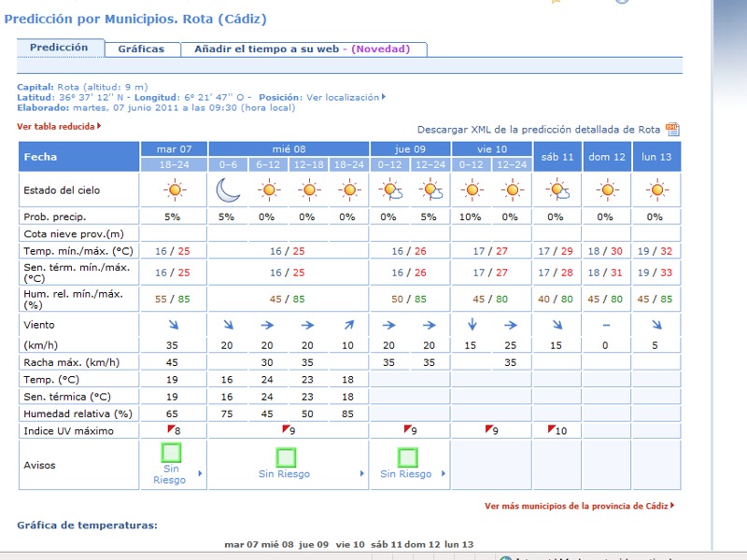Screen dimensions: 747x560
Task: Click the downward wind arrow for vie 10
Action: click(x=472, y=325)
